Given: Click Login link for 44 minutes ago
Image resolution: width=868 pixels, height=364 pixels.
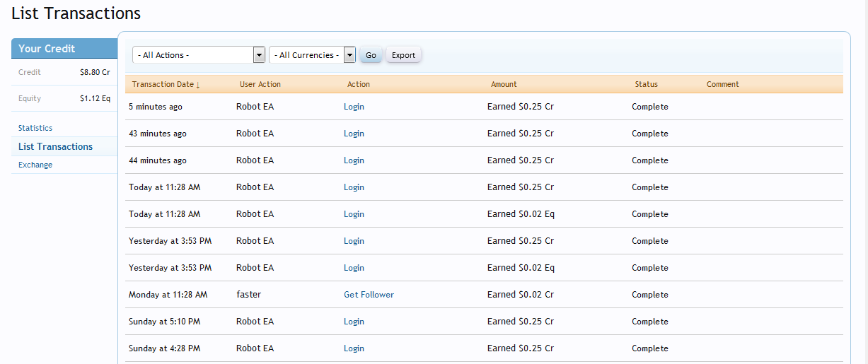Looking at the screenshot, I should [354, 160].
